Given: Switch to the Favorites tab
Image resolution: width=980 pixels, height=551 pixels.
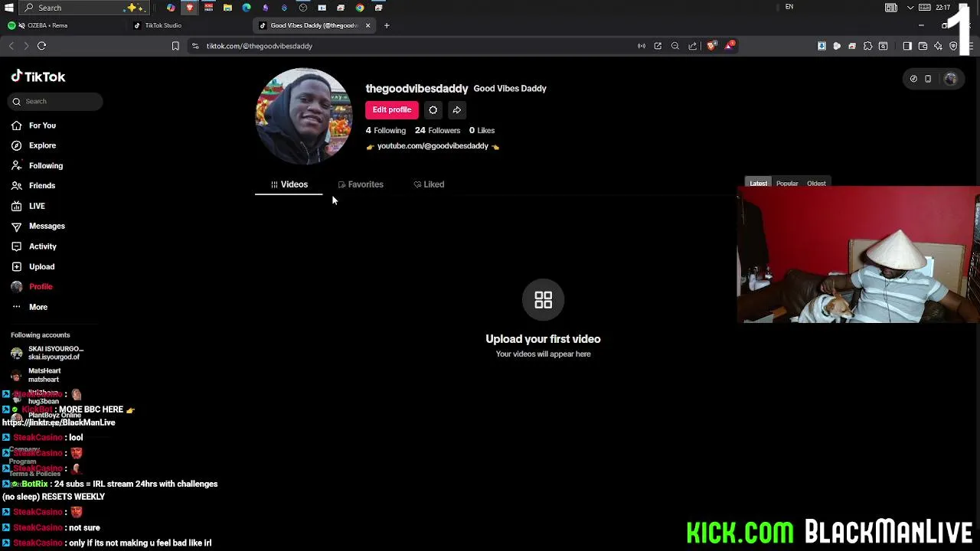Looking at the screenshot, I should tap(361, 184).
